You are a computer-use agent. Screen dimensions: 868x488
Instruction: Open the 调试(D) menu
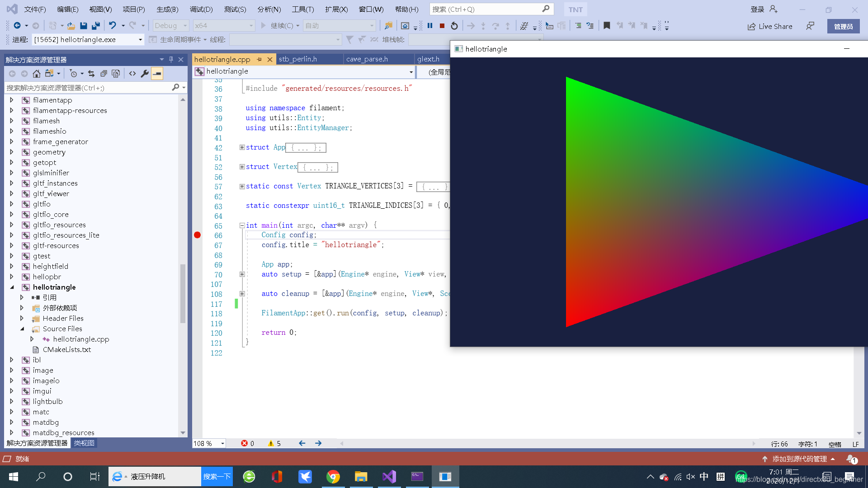pos(201,9)
